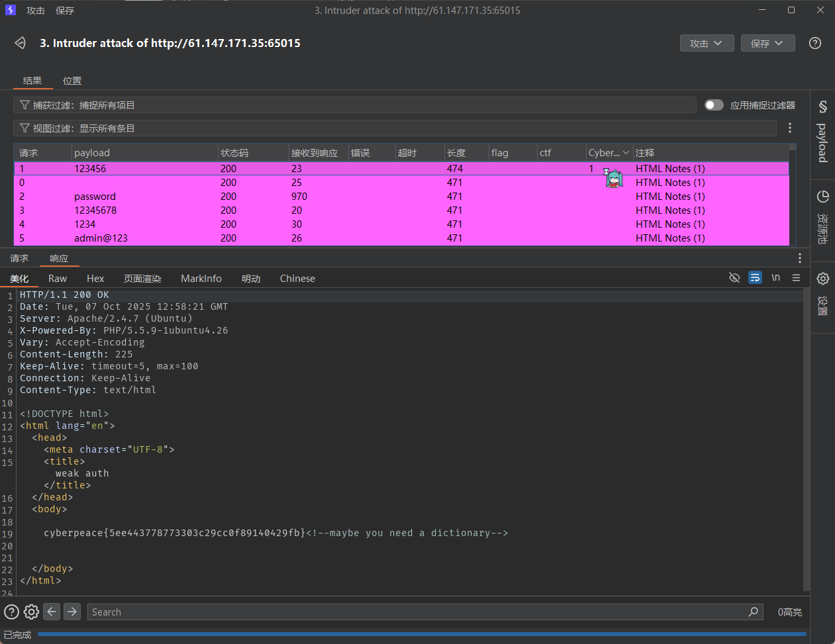Click the previous search result arrow
Screen dimensions: 835x644
click(52, 612)
